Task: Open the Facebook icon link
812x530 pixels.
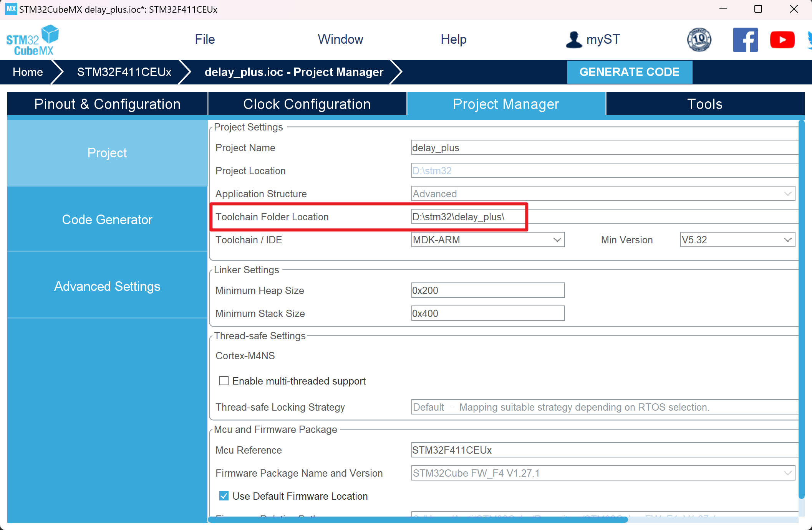Action: coord(745,40)
